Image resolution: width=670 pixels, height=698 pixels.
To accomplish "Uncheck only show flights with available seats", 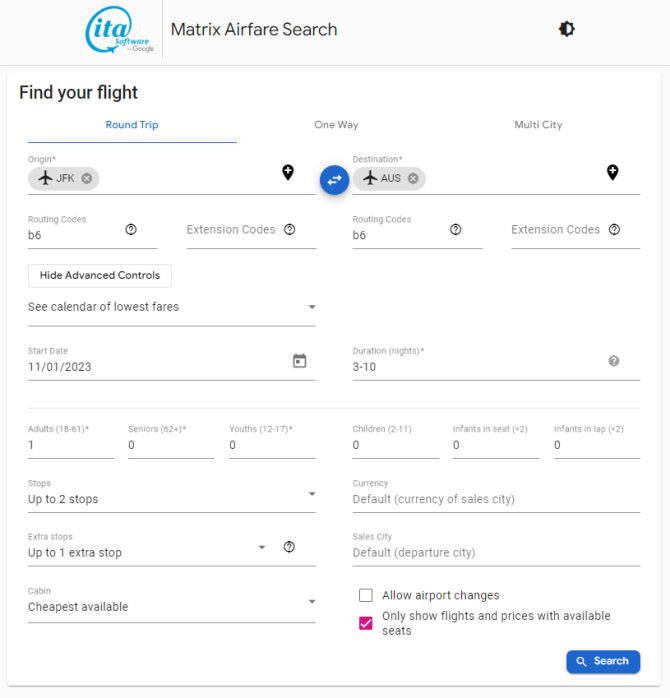I will [x=365, y=623].
